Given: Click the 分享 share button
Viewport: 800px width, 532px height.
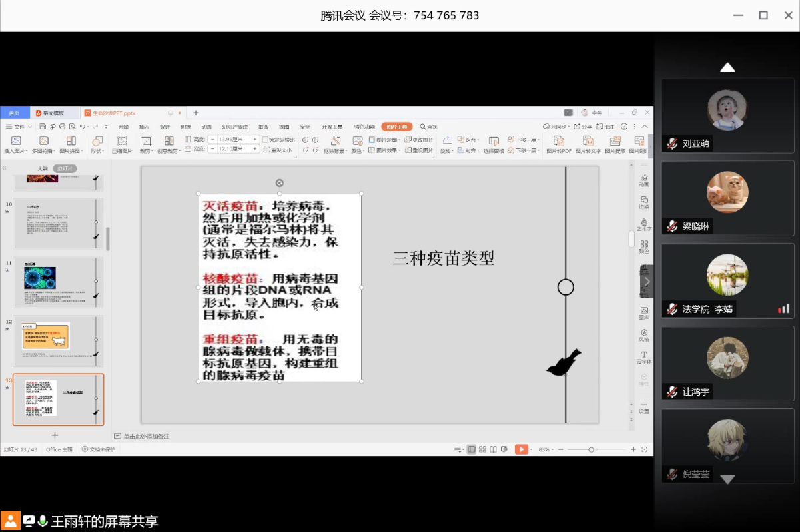Looking at the screenshot, I should point(583,127).
